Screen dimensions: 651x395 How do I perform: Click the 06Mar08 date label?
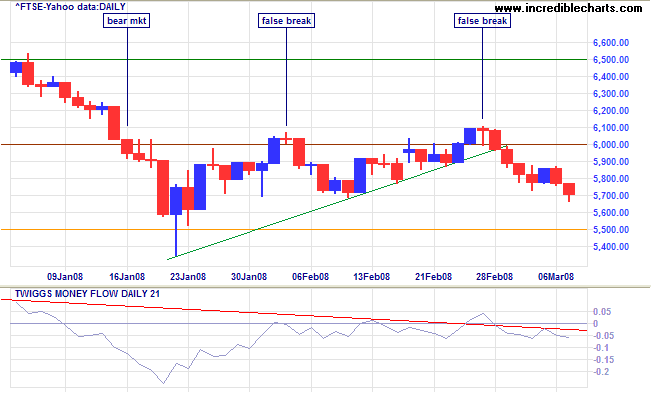(x=556, y=277)
